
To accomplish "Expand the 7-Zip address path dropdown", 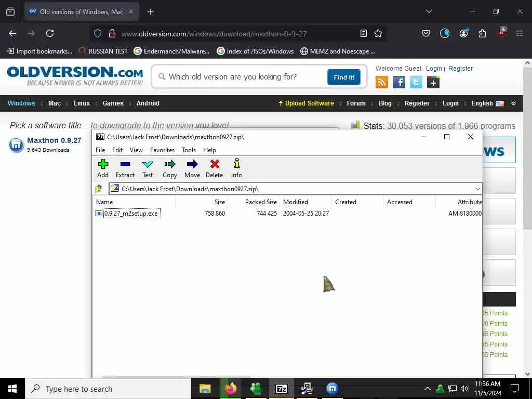I will 478,189.
